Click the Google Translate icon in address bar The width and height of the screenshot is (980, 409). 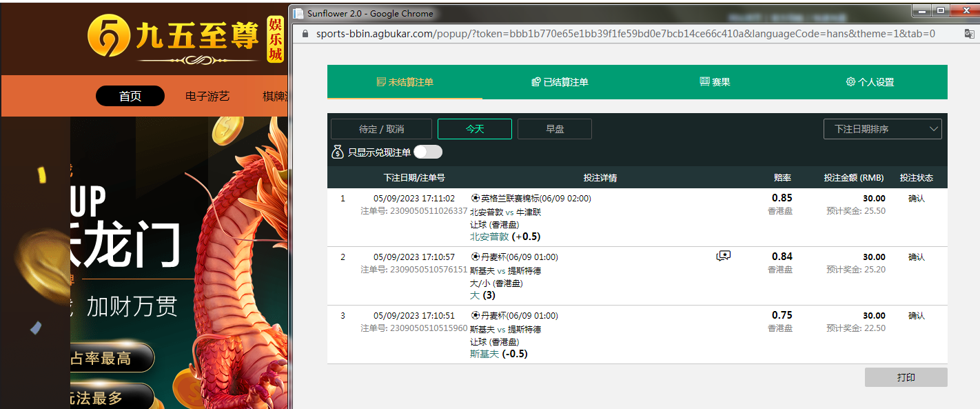969,34
